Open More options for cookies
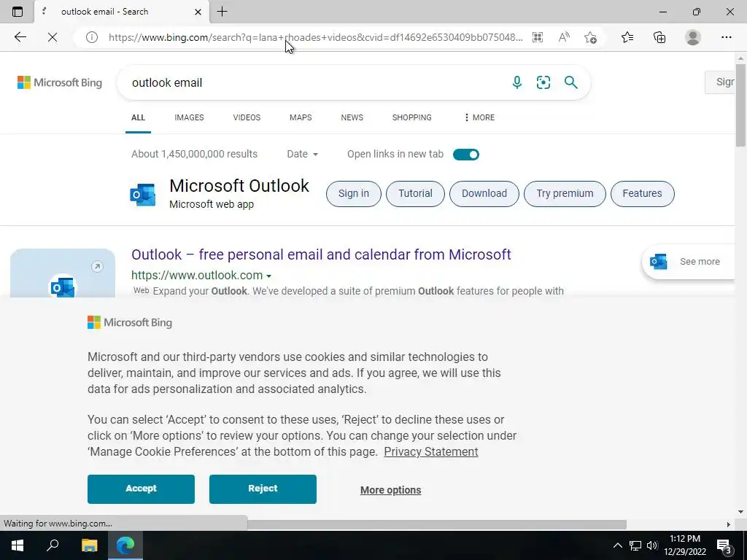Viewport: 747px width, 560px height. [391, 490]
